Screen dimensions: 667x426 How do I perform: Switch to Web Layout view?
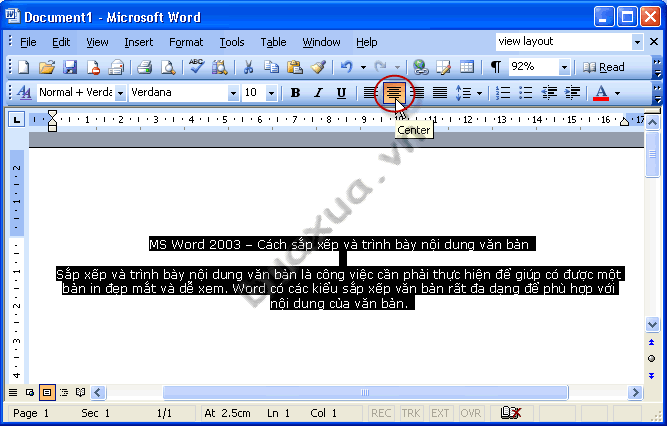click(x=30, y=392)
